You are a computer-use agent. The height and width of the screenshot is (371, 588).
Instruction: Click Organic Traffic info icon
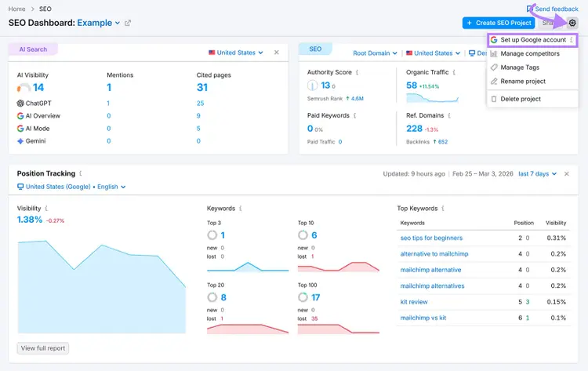point(454,72)
